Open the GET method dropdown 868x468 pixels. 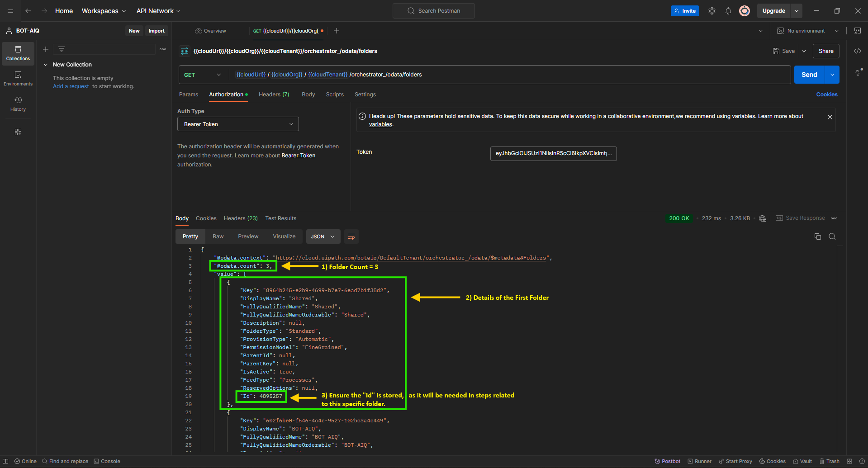203,75
